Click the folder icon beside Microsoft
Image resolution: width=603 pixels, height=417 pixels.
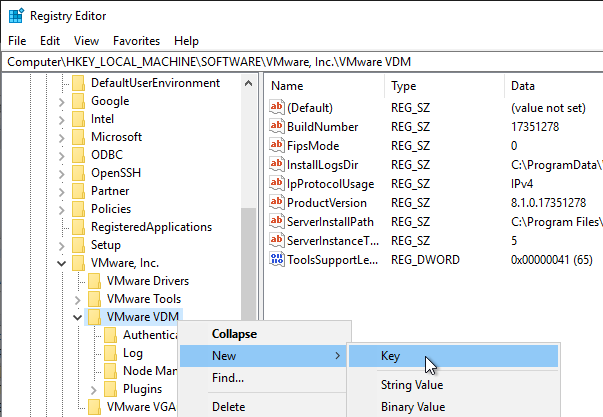pyautogui.click(x=78, y=137)
